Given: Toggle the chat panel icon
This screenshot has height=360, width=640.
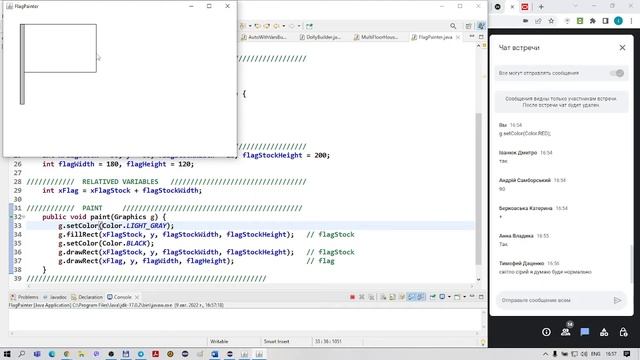Looking at the screenshot, I should point(584,332).
